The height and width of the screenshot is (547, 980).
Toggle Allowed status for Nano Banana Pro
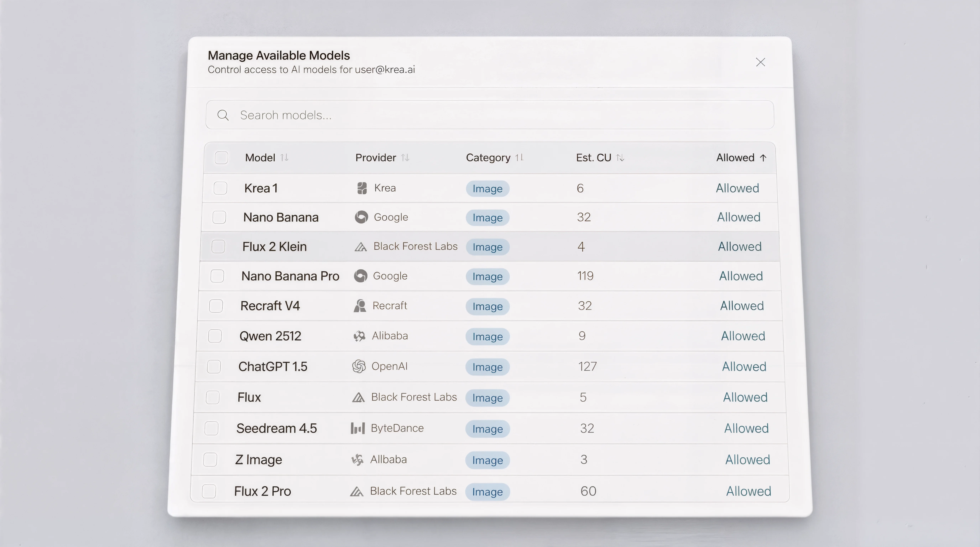(x=741, y=276)
